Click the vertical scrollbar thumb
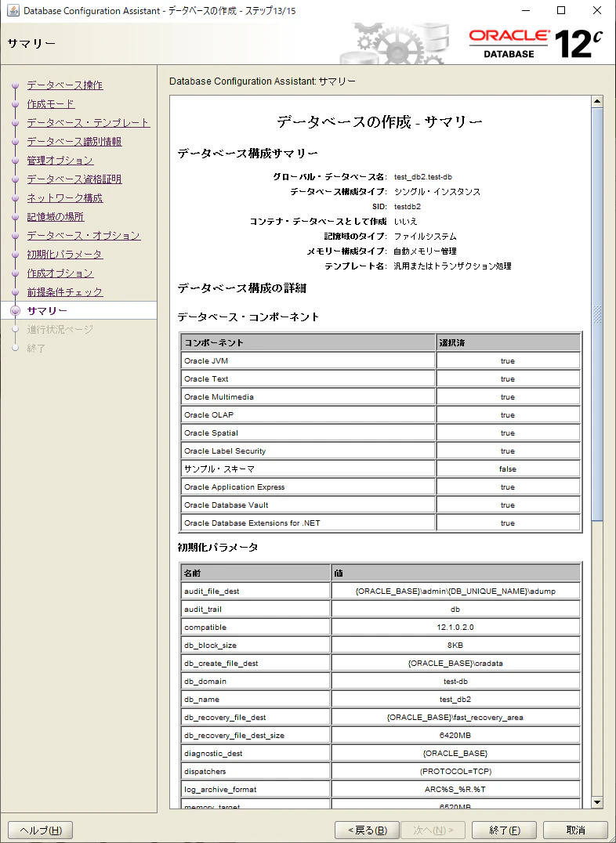The height and width of the screenshot is (843, 616). pyautogui.click(x=597, y=313)
